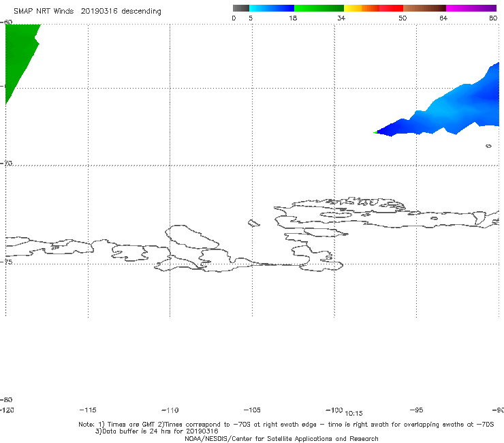Click the green wind swath in the upper left
This screenshot has height=443, width=504.
pos(18,55)
